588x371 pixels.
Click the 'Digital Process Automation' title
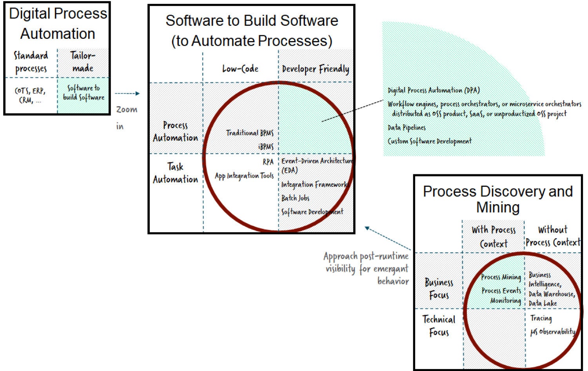58,24
